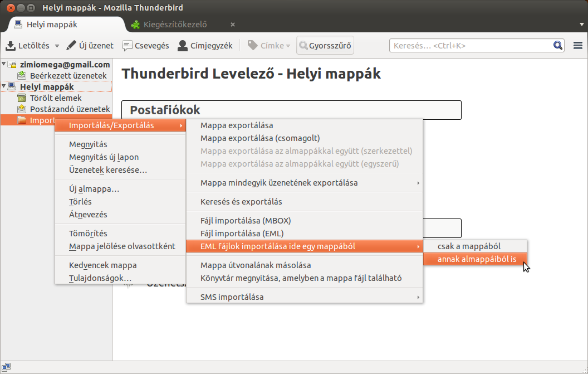Choose Átnevezés in the context menu
The width and height of the screenshot is (588, 374).
(x=120, y=215)
